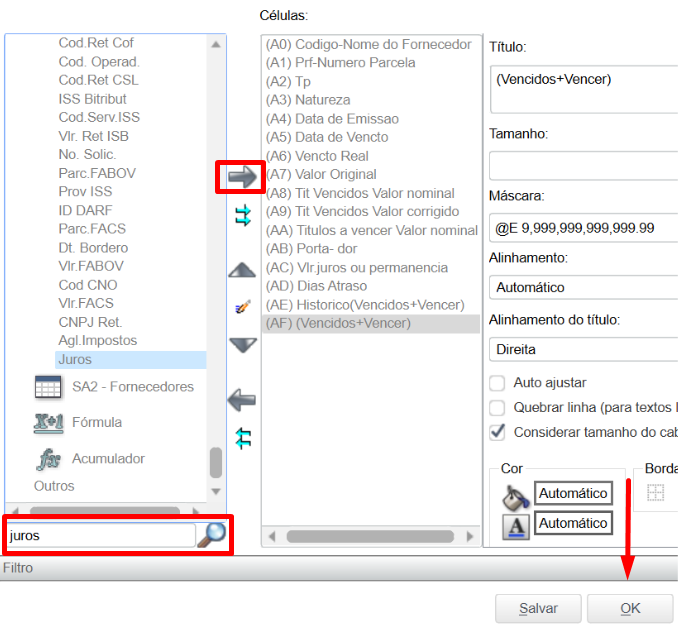Select the ID DARF field
687x631 pixels.
click(x=85, y=210)
